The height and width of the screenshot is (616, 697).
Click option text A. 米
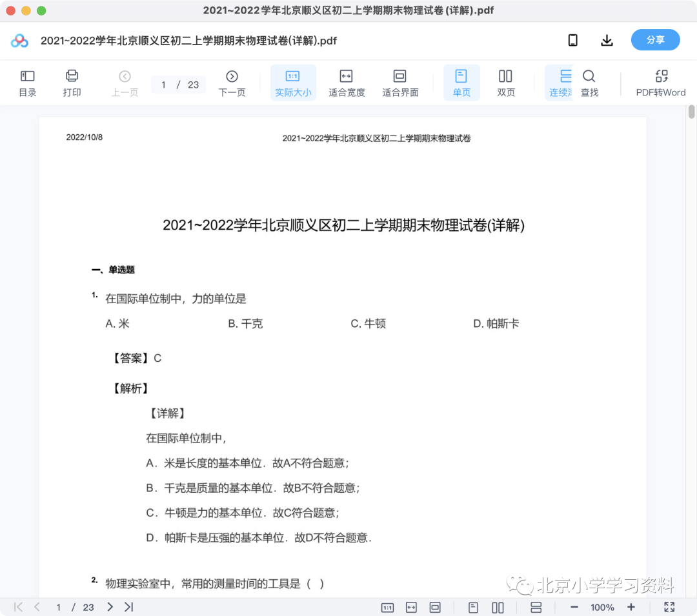pos(117,323)
